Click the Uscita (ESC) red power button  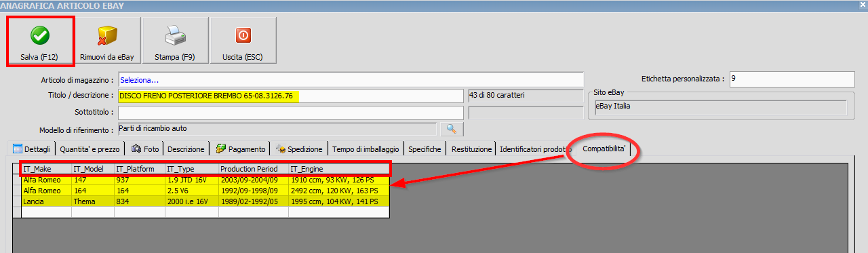click(243, 41)
